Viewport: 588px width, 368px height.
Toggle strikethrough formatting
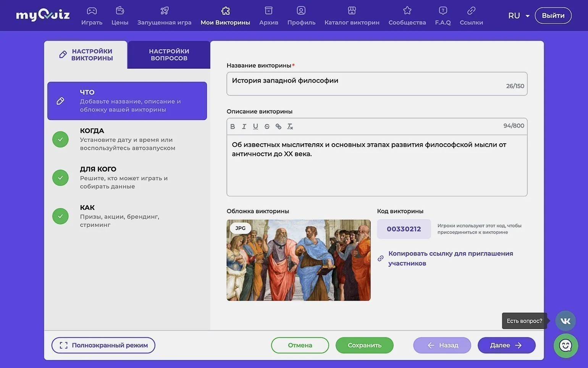[x=267, y=126]
